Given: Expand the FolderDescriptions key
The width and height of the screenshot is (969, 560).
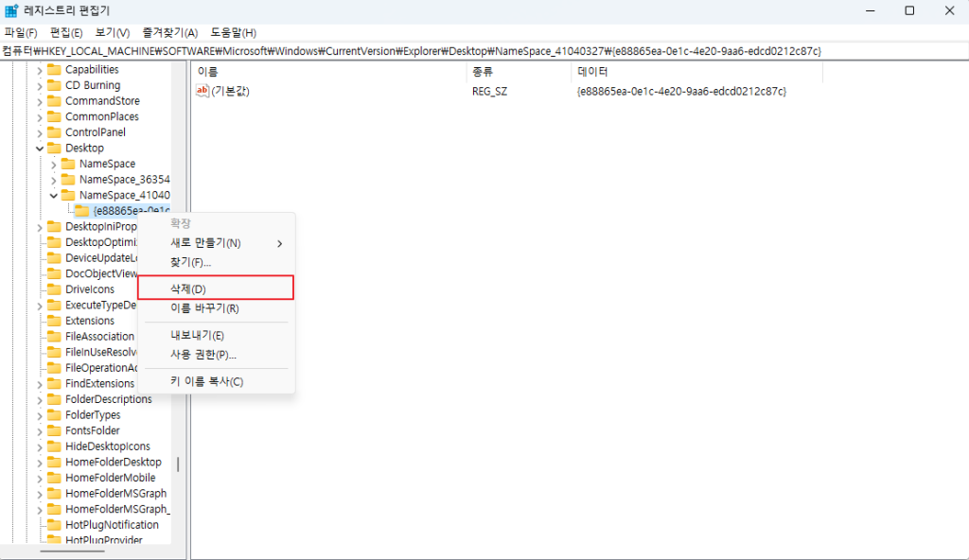Looking at the screenshot, I should (40, 400).
